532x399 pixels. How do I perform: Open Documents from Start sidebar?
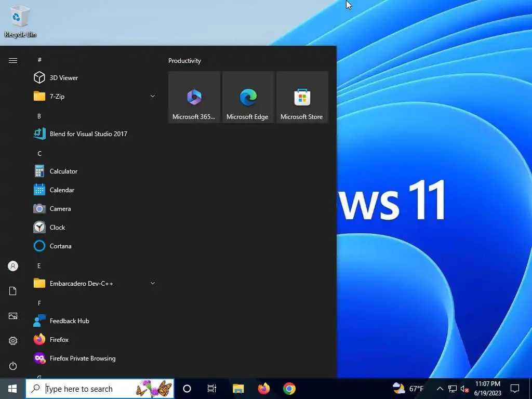[x=13, y=291]
